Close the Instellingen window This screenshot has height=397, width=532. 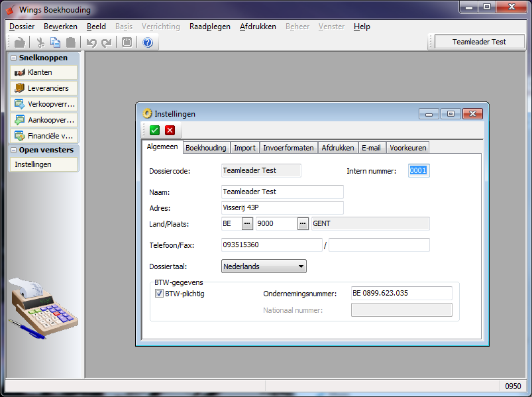(472, 114)
